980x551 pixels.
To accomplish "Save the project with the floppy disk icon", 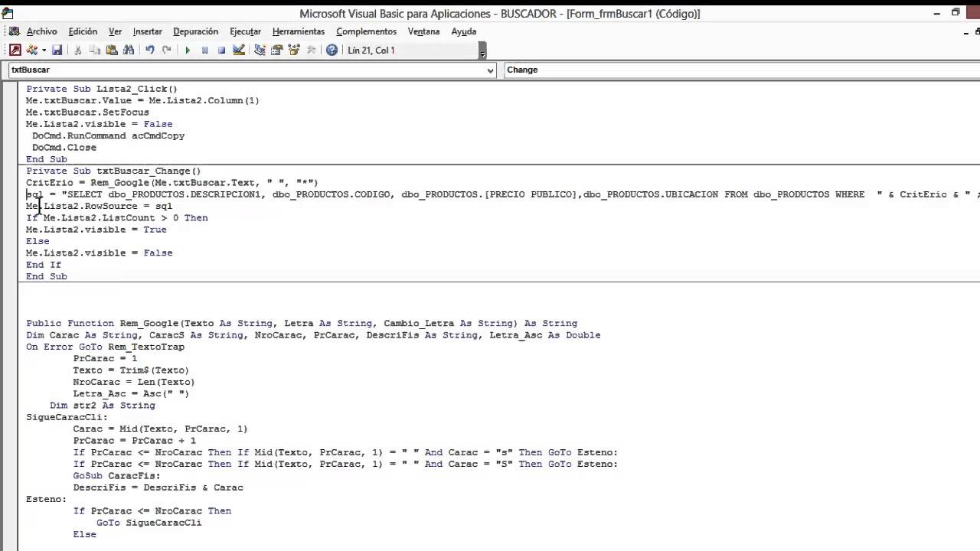I will click(x=57, y=50).
